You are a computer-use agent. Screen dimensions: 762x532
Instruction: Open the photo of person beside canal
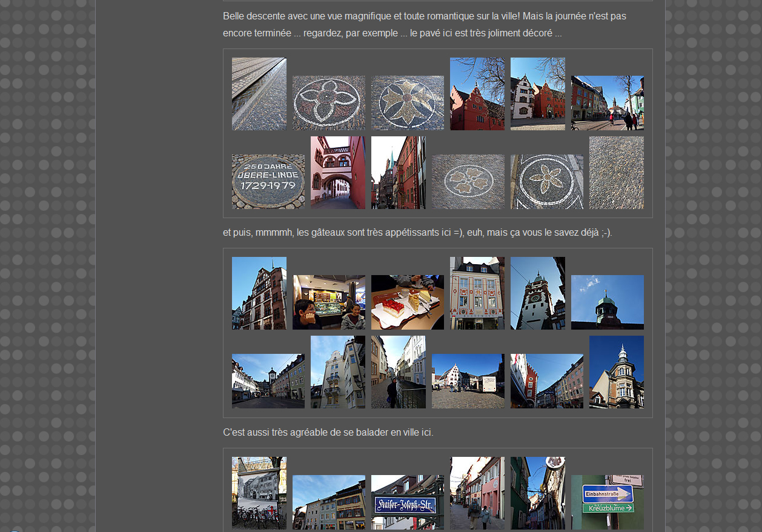[398, 371]
